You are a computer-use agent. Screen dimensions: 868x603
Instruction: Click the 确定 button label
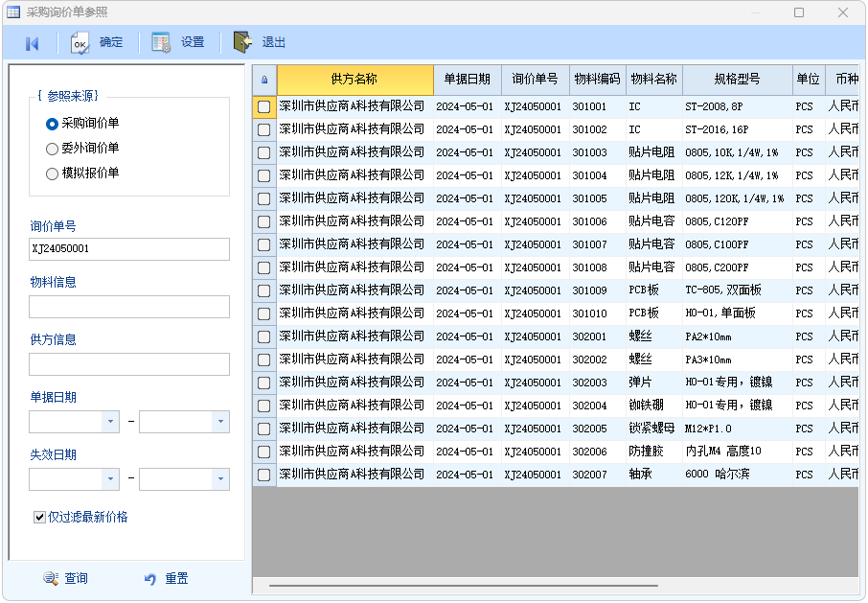[111, 42]
